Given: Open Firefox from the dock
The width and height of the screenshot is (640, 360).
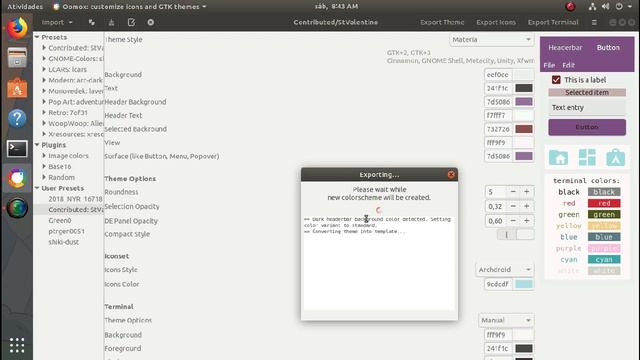Looking at the screenshot, I should 17,28.
